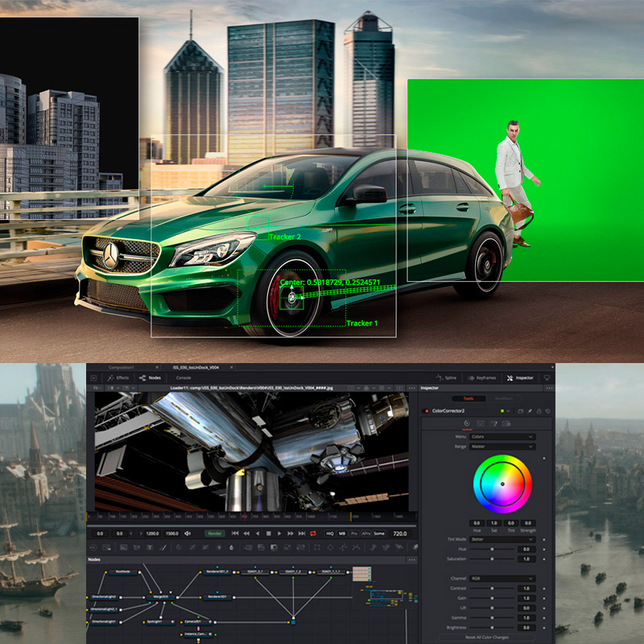Toggle audio mute speaker icon
Viewport: 644px width, 644px height.
pos(188,533)
